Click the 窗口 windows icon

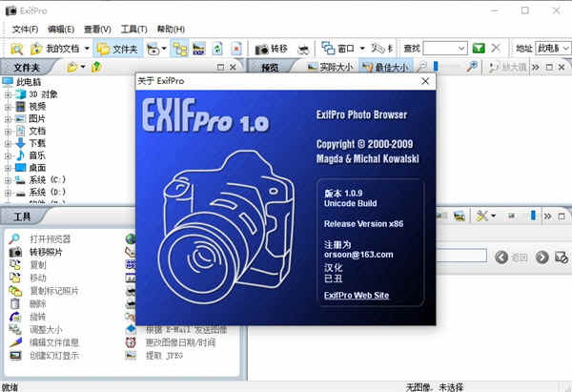pos(328,49)
